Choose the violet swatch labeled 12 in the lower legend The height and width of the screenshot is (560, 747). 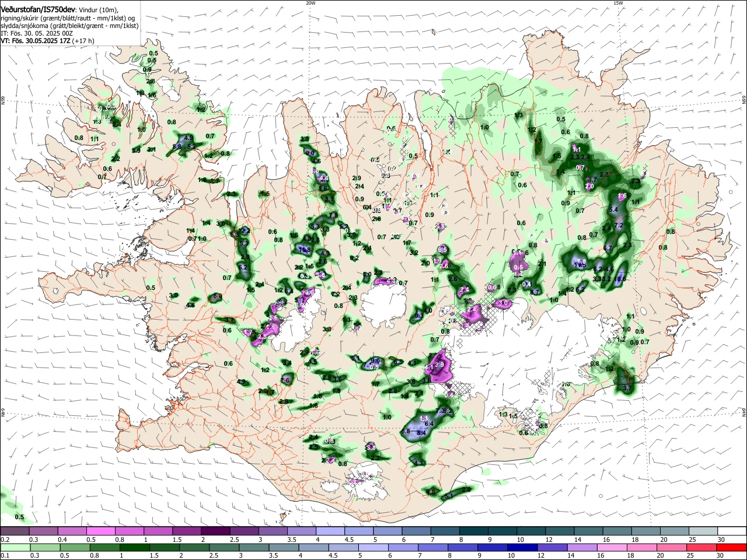(x=552, y=547)
